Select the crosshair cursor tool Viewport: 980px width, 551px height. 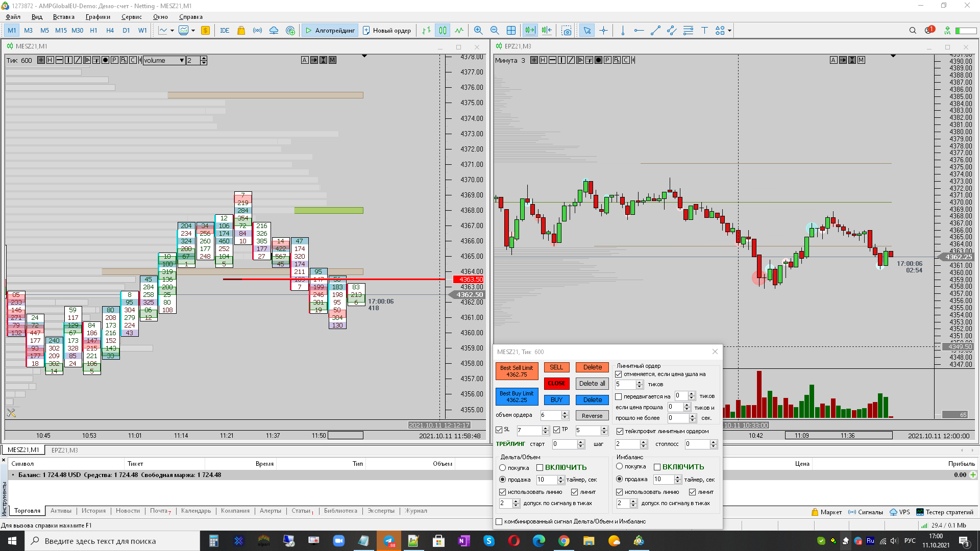coord(603,31)
